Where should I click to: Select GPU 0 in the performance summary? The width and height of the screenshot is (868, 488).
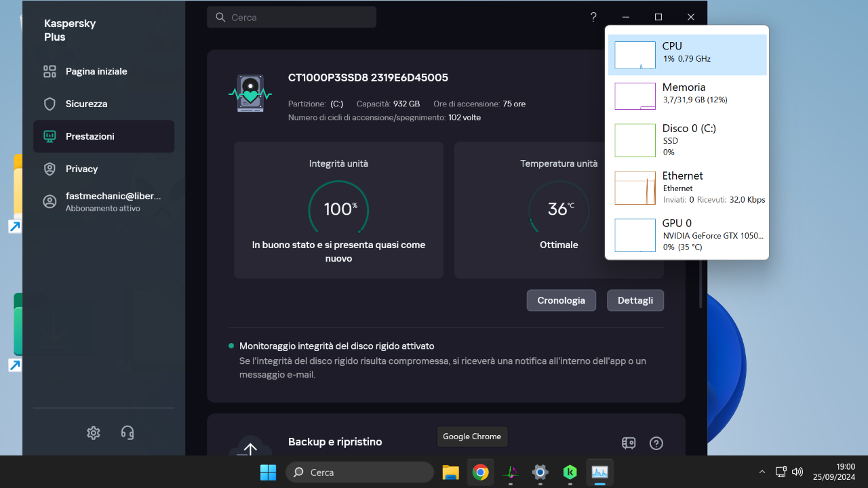point(688,235)
